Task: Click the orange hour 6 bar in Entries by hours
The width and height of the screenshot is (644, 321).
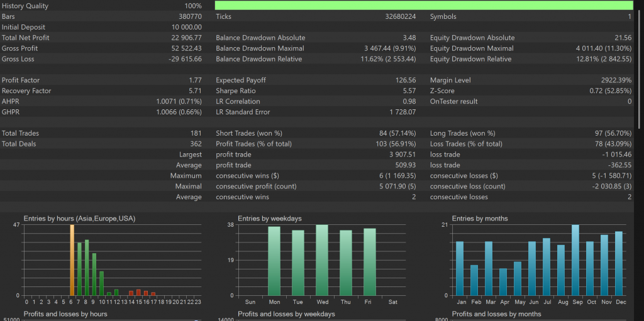Action: tap(72, 260)
